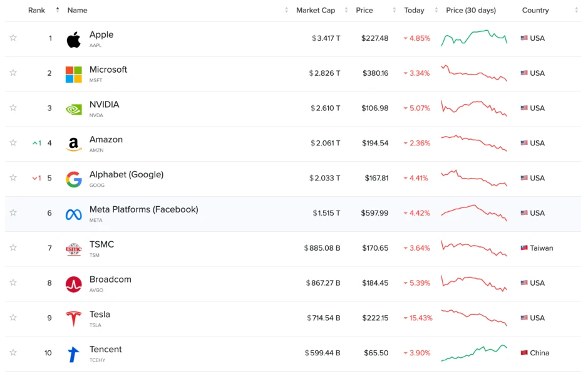Click Tencent's 30-day price chart

(474, 353)
